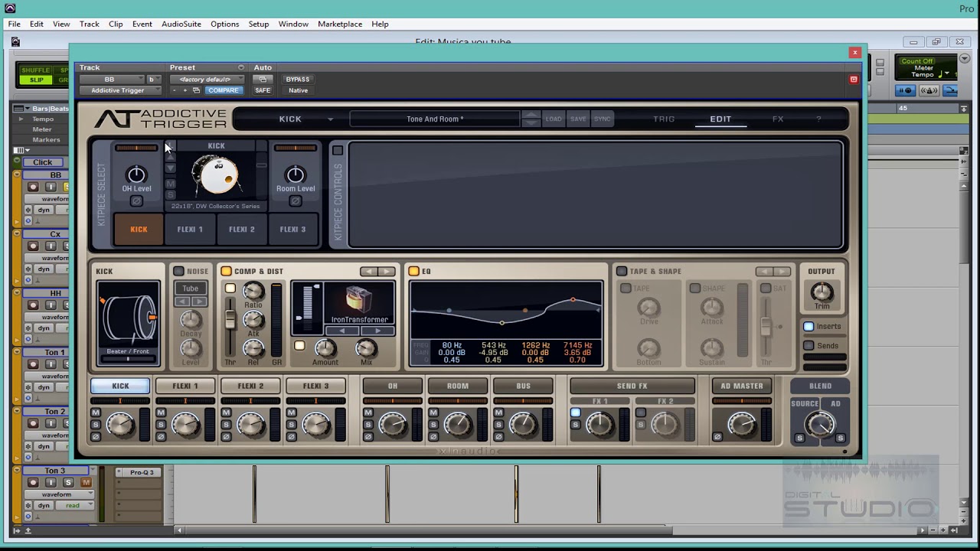Invert phase on BUS mixer channel
This screenshot has height=551, width=980.
coord(498,437)
